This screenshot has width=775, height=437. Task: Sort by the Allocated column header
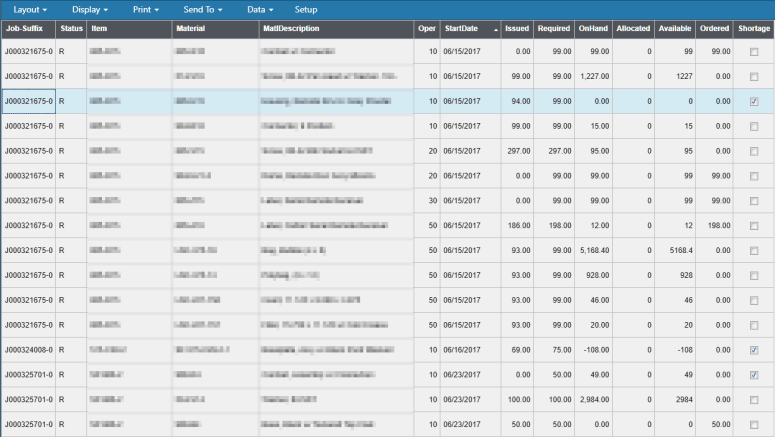pos(633,29)
